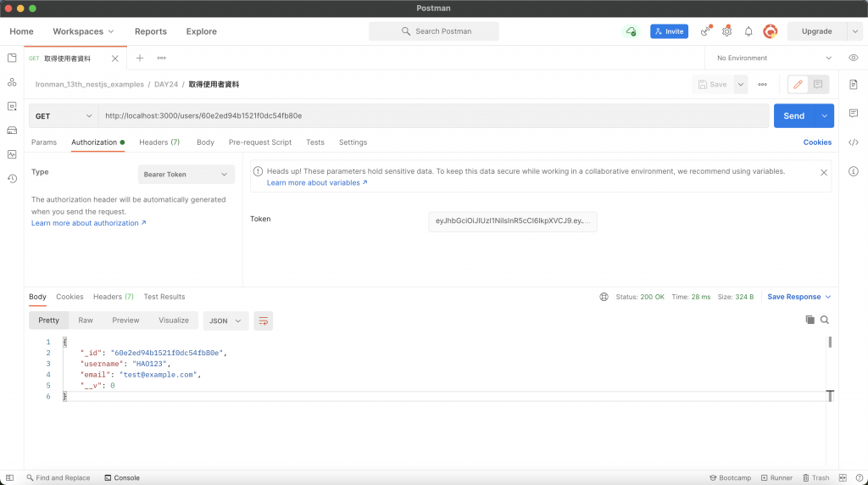
Task: Click the sync status cloud icon
Action: coord(631,31)
